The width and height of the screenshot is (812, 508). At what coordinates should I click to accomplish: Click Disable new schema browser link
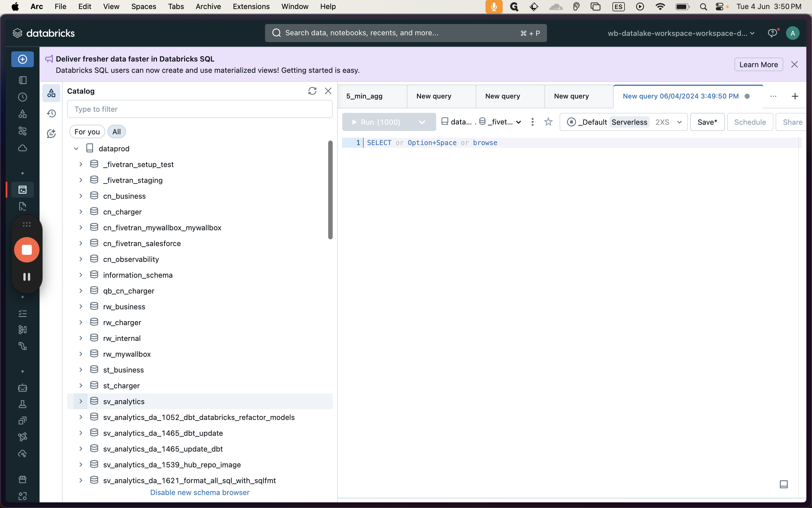200,492
